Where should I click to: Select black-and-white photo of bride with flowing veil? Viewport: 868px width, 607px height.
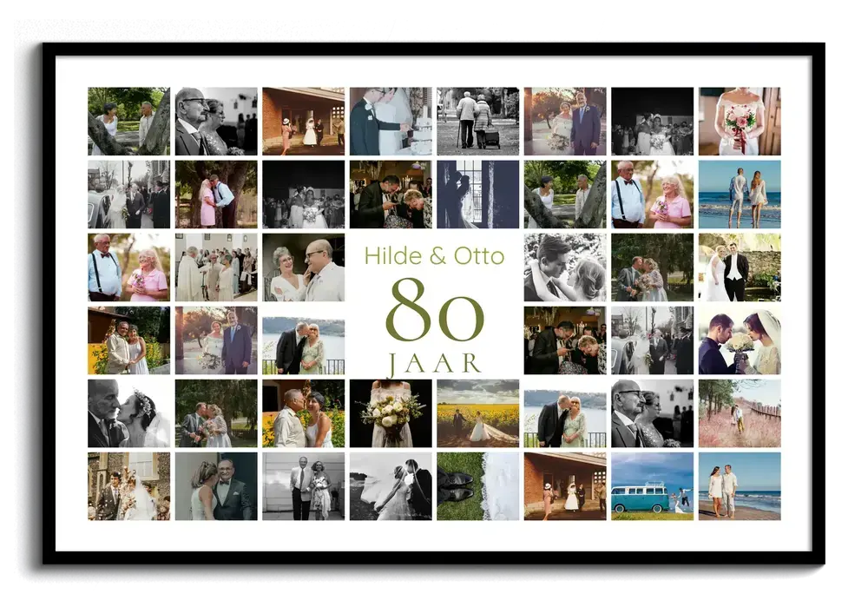[x=391, y=486]
